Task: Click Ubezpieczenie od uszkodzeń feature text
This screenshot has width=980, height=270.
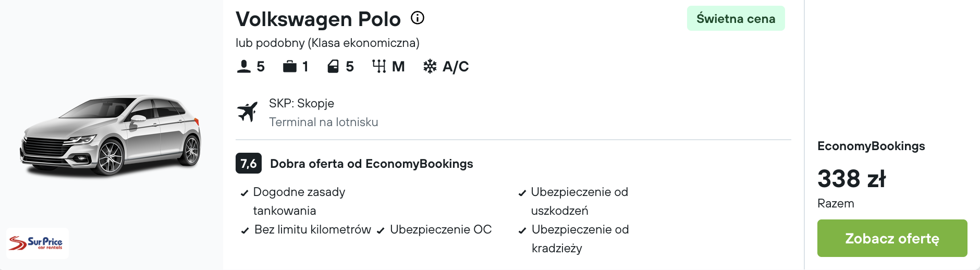Action: (579, 201)
